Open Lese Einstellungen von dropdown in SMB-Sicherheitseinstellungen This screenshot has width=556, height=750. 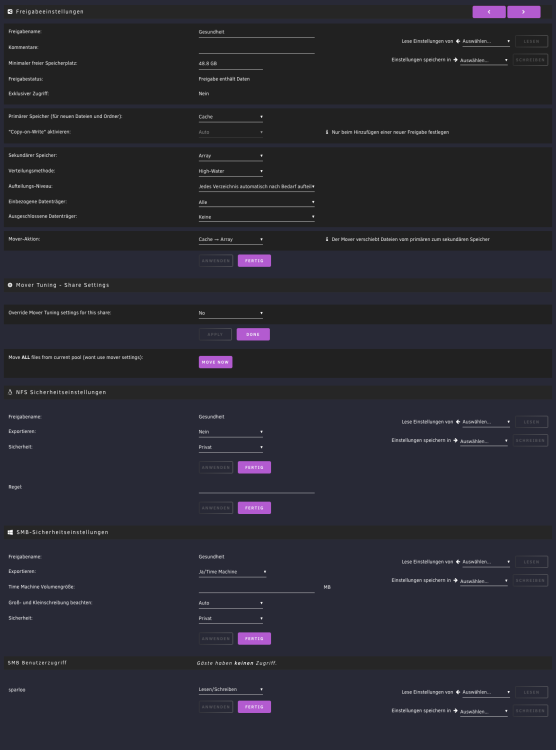(486, 562)
